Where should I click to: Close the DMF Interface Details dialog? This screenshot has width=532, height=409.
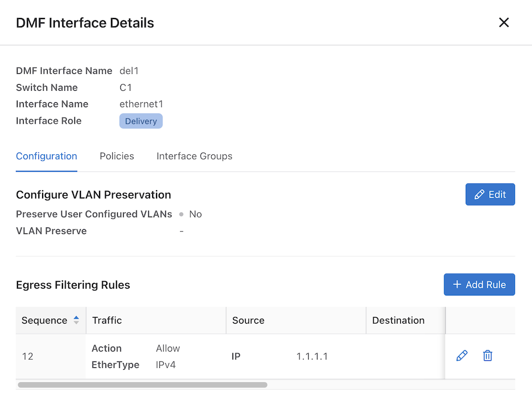(504, 22)
